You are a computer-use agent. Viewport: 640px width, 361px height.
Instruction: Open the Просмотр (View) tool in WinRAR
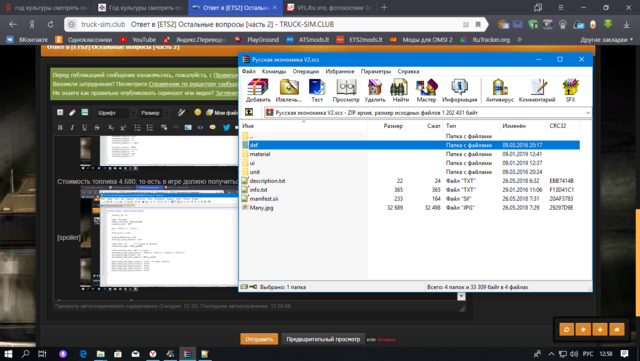(x=346, y=90)
